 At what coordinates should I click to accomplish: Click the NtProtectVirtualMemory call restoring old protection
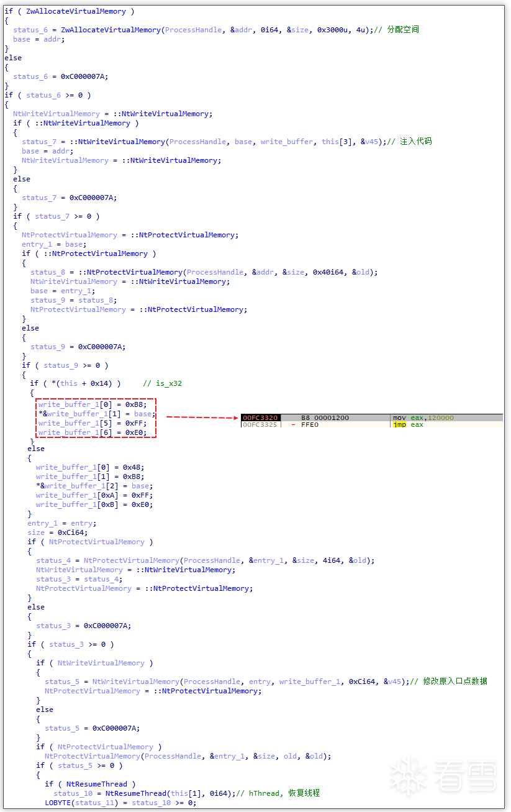point(188,756)
